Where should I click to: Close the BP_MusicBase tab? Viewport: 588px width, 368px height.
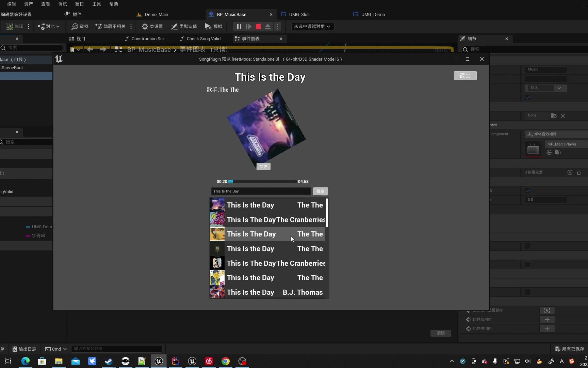[271, 14]
